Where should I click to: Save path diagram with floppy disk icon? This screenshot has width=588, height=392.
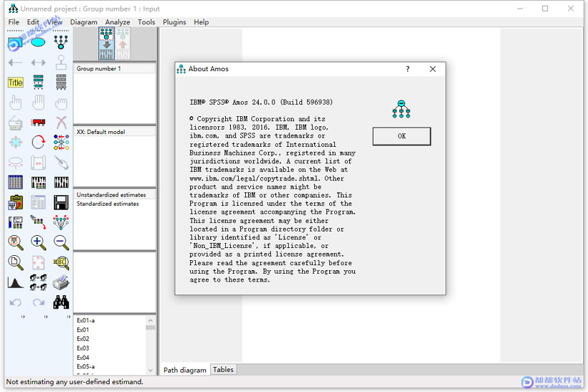[x=61, y=202]
